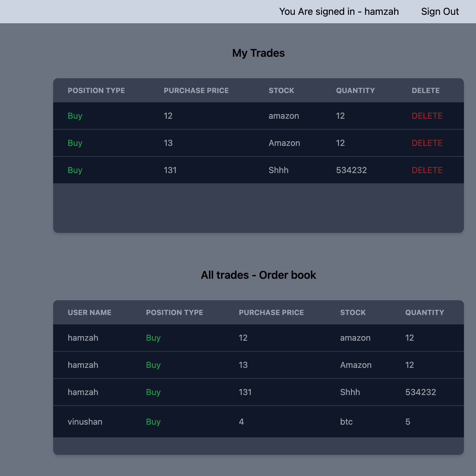Click Buy in order book amazon price-12 row
The width and height of the screenshot is (476, 476).
(153, 338)
